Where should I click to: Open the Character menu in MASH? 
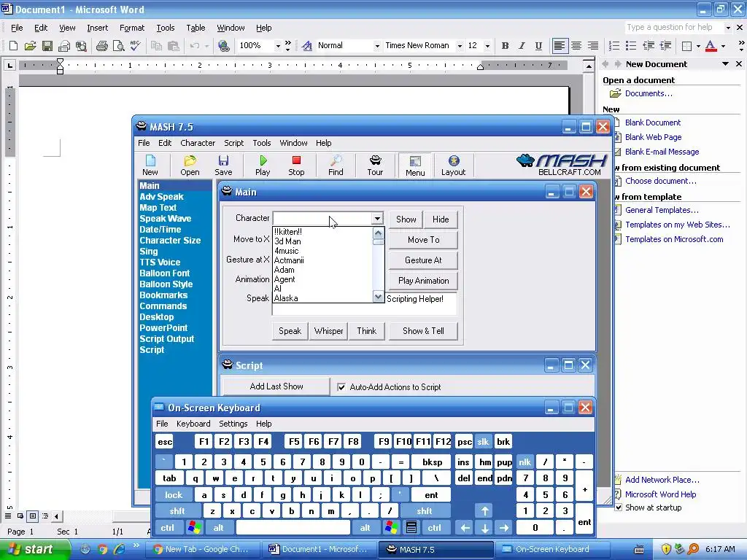click(x=198, y=143)
